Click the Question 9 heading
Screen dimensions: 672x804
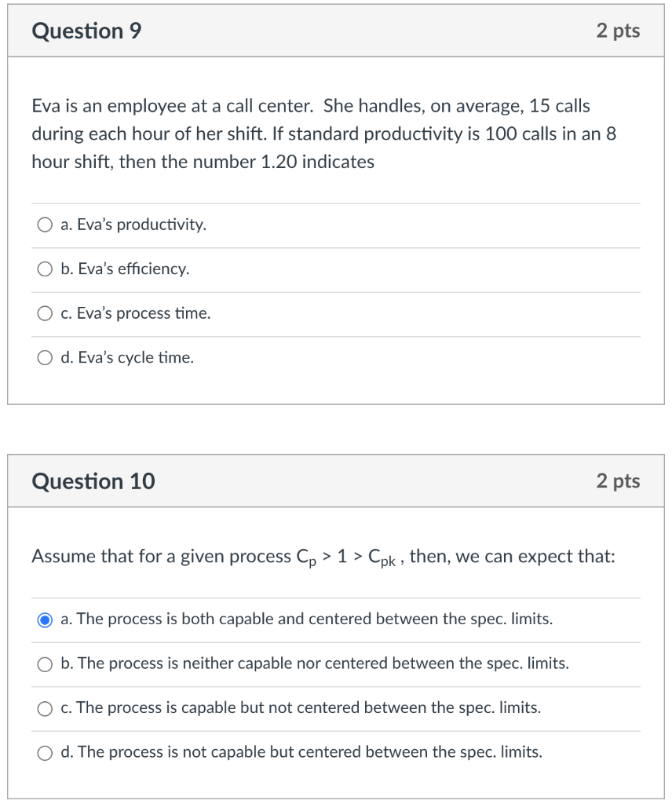point(86,31)
